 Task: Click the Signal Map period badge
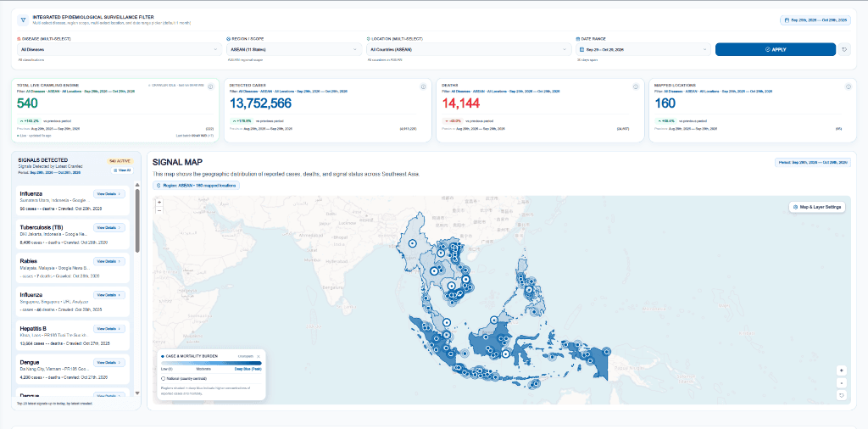(813, 163)
